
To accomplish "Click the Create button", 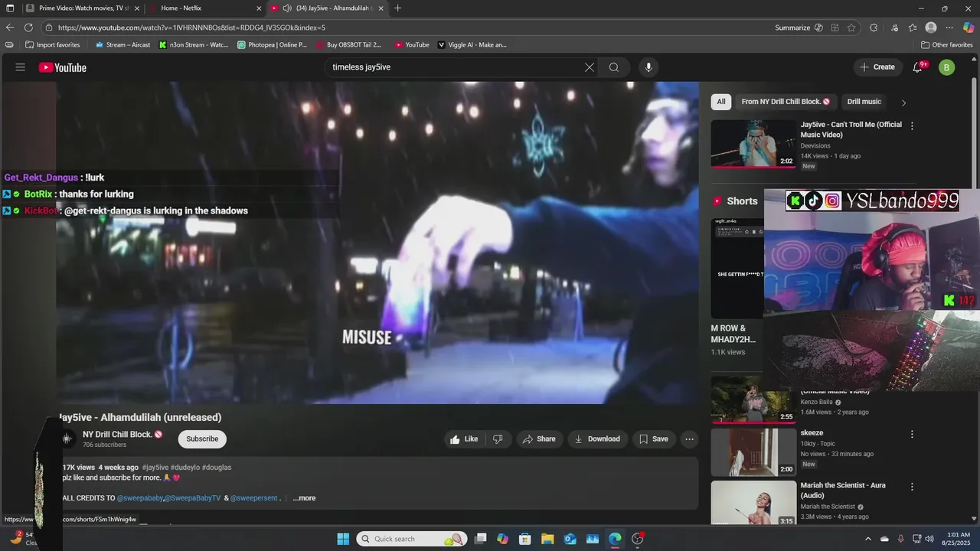I will pyautogui.click(x=877, y=67).
